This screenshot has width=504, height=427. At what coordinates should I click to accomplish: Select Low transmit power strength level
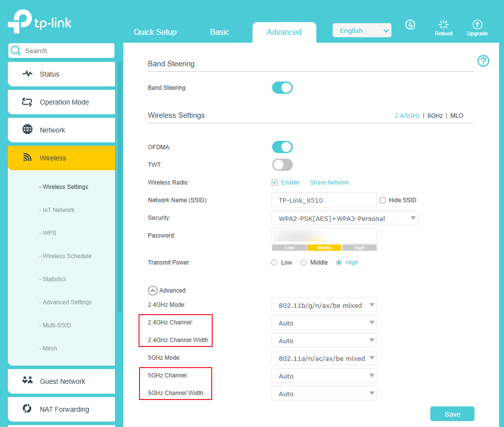[274, 263]
